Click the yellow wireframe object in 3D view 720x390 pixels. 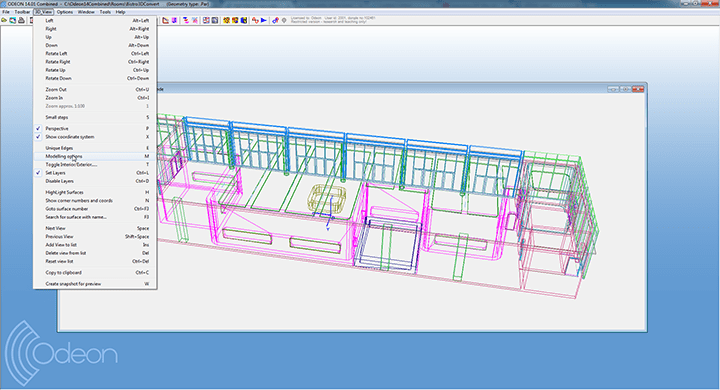point(326,198)
